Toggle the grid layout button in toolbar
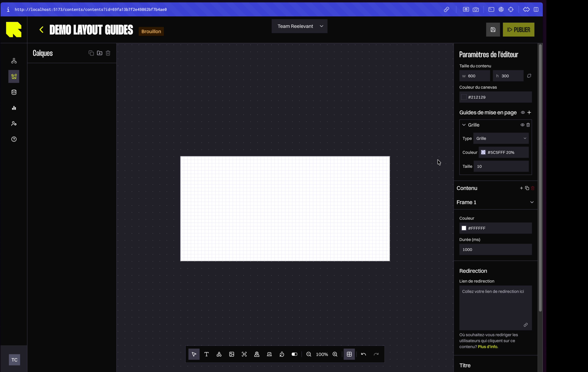The image size is (588, 372). click(349, 354)
